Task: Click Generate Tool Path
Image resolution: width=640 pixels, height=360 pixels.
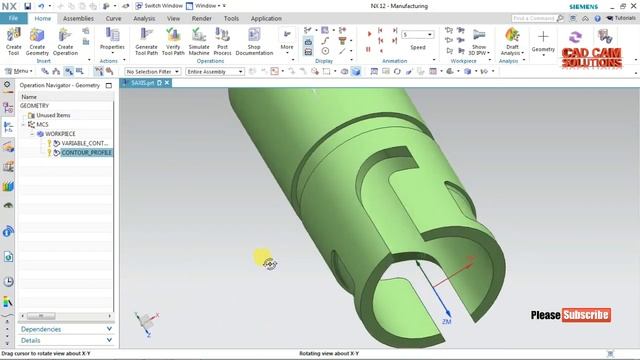Action: tap(146, 41)
